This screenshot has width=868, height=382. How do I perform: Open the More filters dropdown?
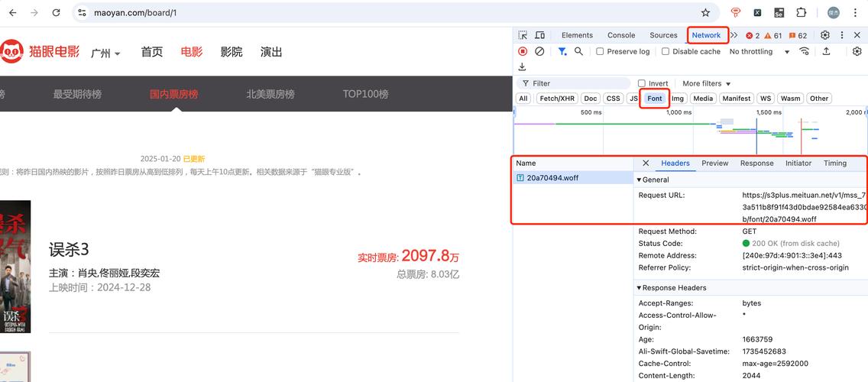pos(706,83)
